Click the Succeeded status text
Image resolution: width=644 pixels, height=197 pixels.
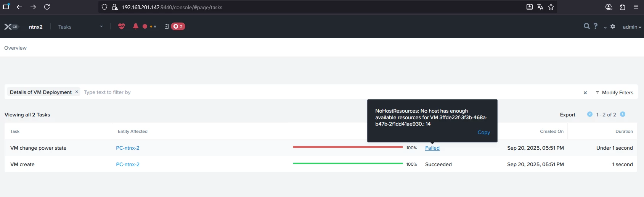(x=438, y=164)
